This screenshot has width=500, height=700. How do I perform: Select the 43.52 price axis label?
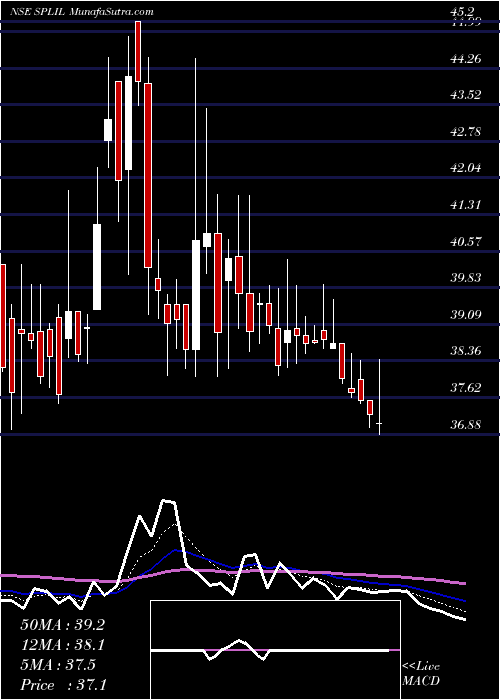coord(466,95)
